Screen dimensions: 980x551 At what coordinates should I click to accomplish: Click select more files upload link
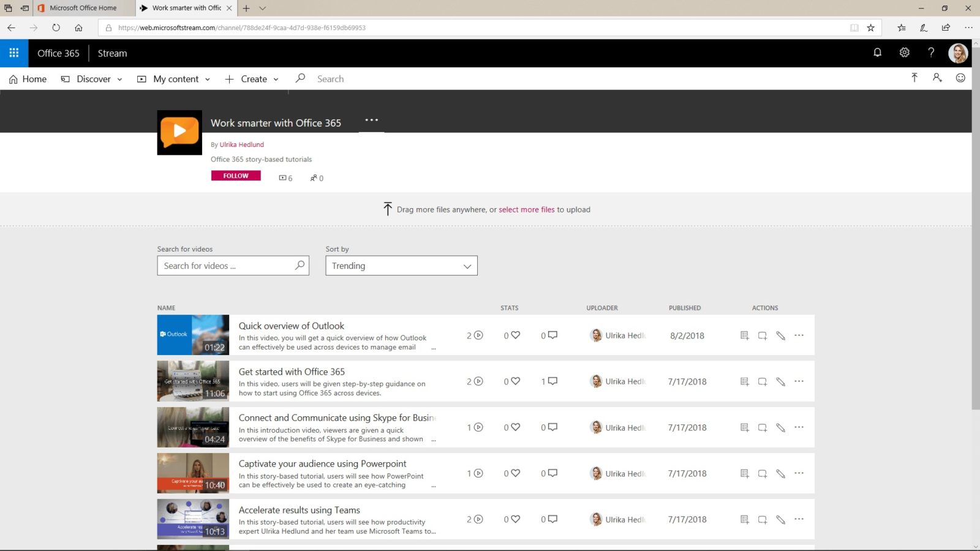click(526, 209)
